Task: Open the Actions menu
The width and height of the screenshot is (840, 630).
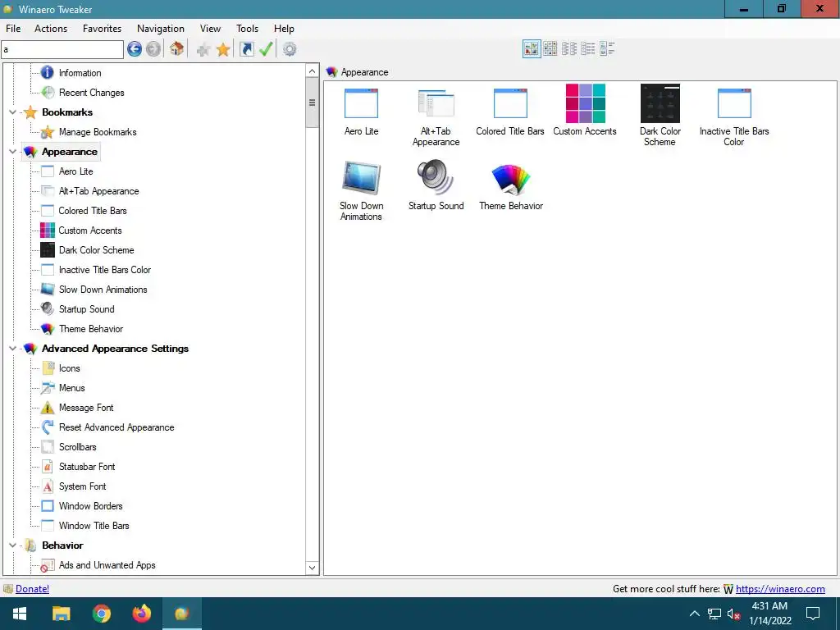Action: [51, 29]
